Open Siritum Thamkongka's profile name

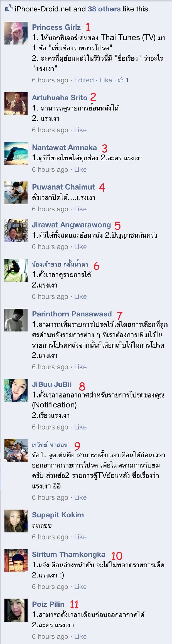(x=69, y=554)
